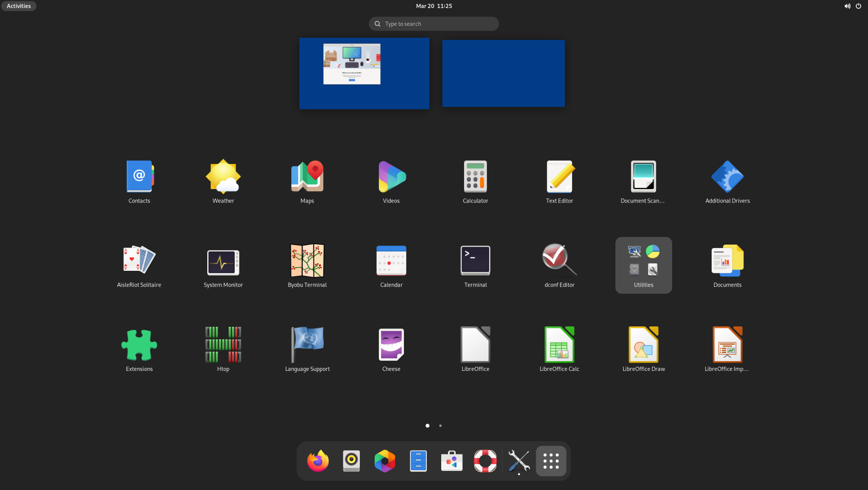Click the Activities menu item
This screenshot has height=490, width=868.
point(19,6)
